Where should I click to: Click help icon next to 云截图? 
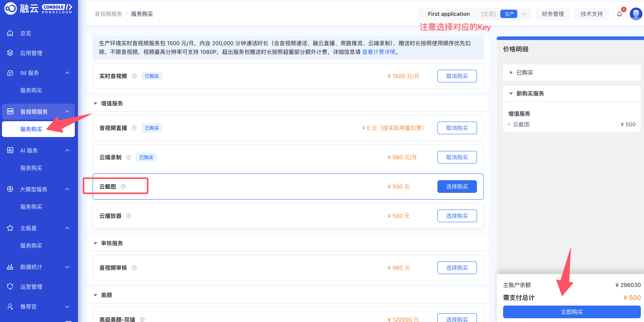(123, 186)
